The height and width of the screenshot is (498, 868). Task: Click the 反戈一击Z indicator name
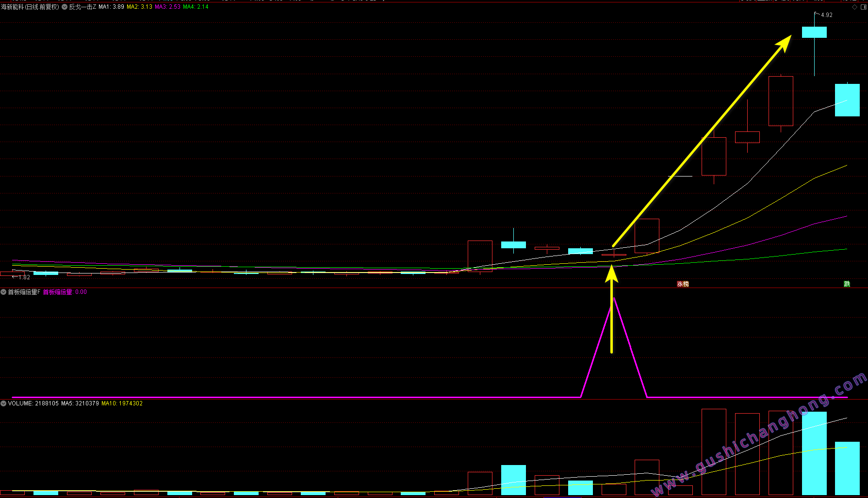click(x=82, y=7)
